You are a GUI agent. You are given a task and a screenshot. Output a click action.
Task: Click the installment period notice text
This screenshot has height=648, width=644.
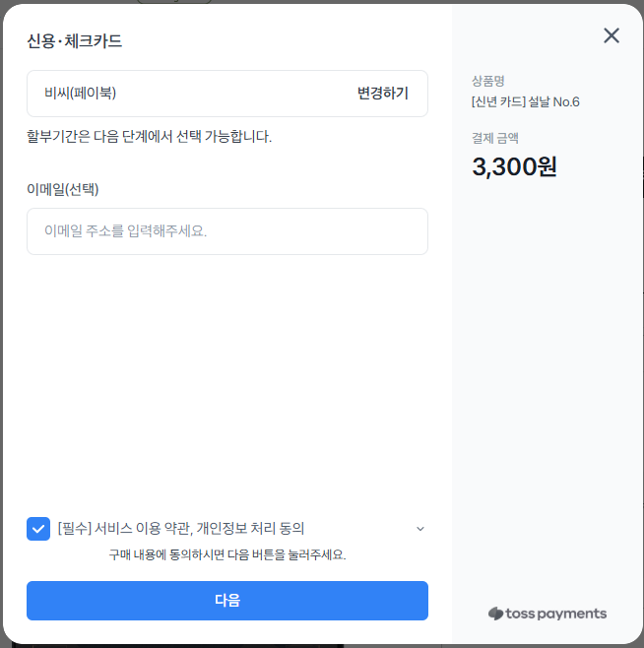(150, 136)
